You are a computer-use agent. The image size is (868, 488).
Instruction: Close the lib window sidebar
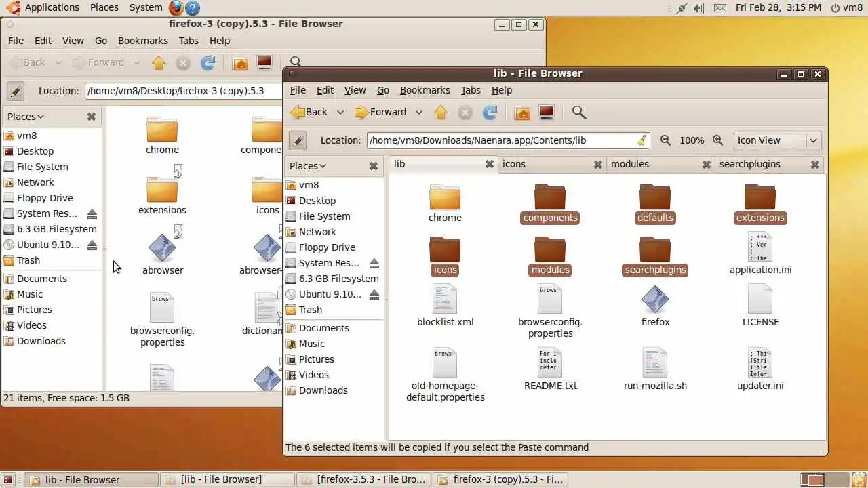(x=373, y=166)
